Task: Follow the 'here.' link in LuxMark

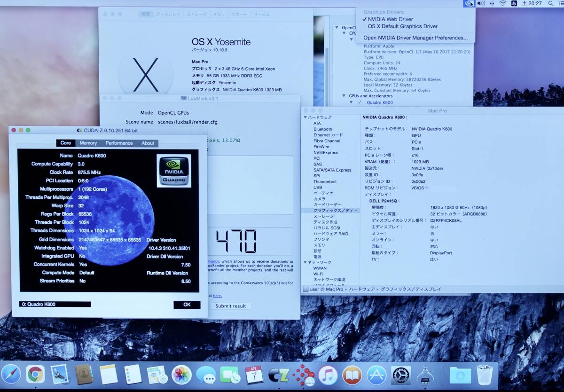Action: pyautogui.click(x=217, y=296)
